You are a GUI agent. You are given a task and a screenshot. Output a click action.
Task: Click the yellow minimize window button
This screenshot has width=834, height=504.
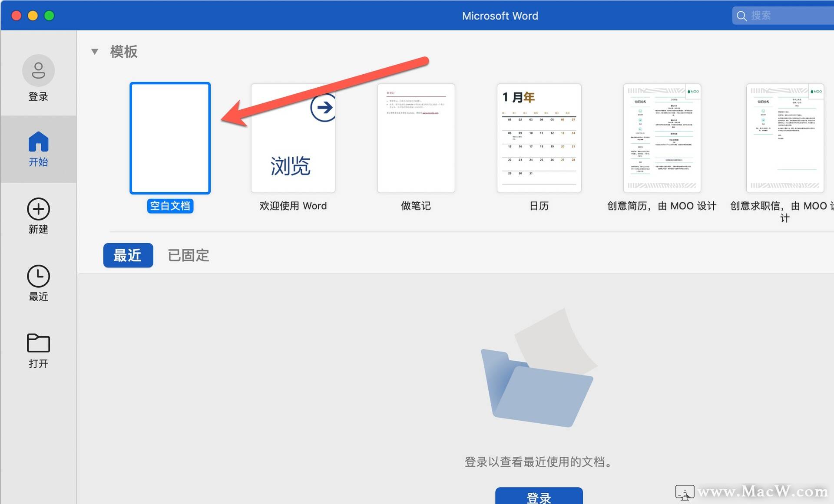point(33,16)
